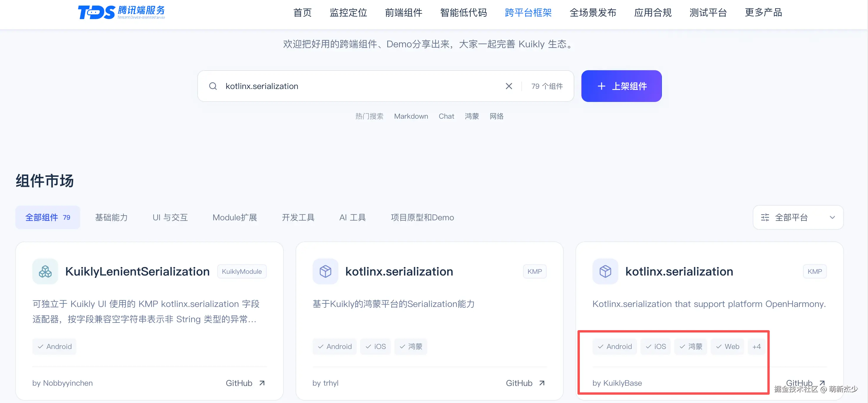Click the 网络 hot search link

click(496, 116)
